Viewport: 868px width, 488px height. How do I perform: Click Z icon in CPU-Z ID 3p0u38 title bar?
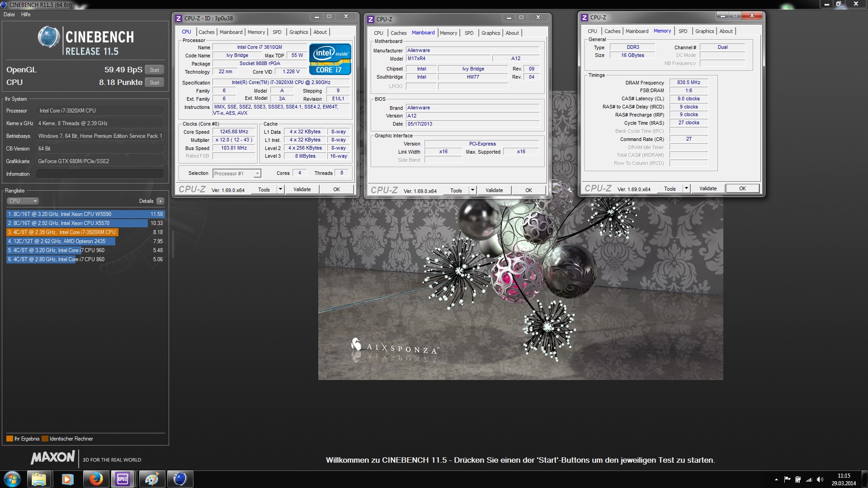179,19
